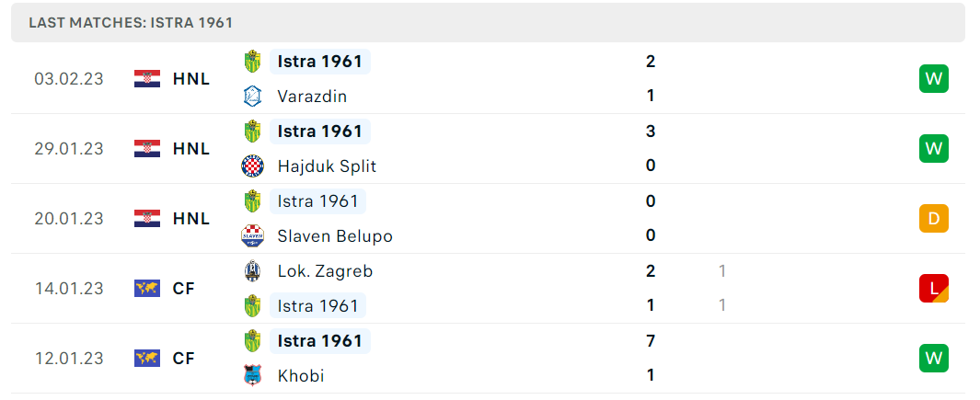
Task: Click the 7 score against Khobi
Action: coord(651,340)
